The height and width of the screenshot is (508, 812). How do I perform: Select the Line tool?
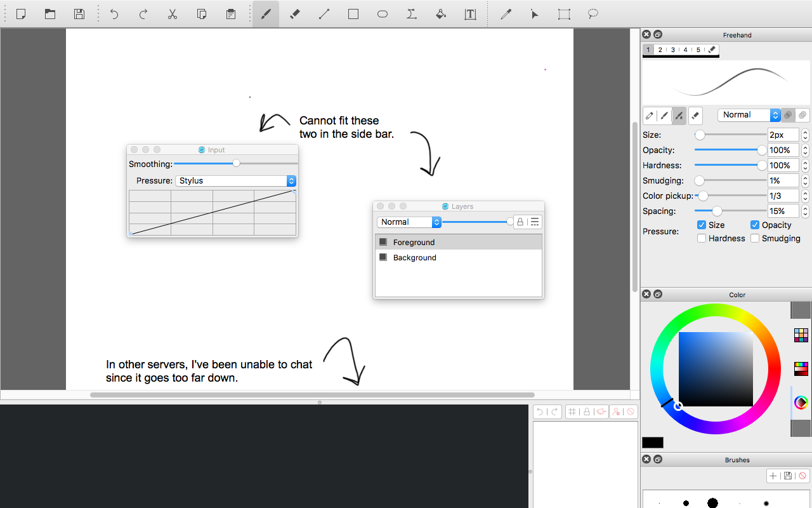[x=324, y=14]
